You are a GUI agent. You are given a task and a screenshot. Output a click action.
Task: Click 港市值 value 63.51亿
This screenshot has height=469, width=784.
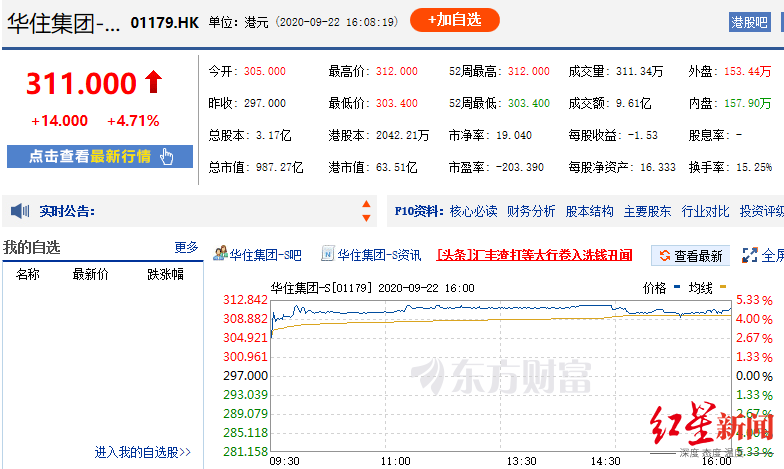396,167
